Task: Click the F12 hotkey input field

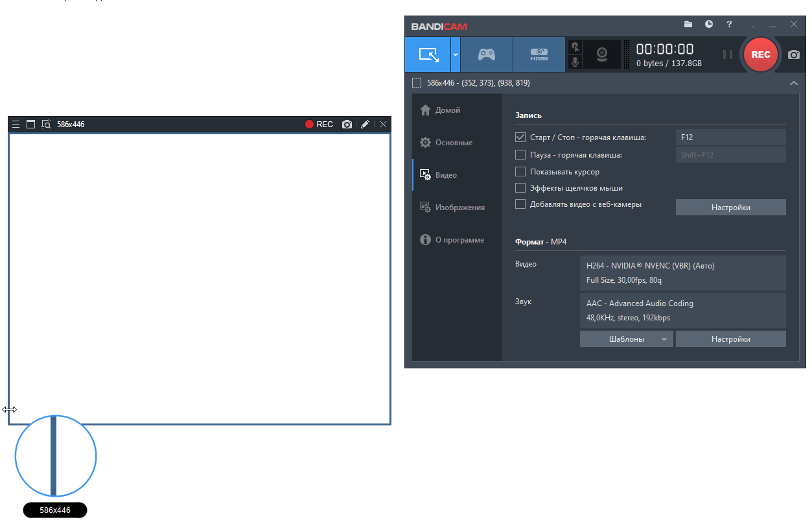Action: coord(730,137)
